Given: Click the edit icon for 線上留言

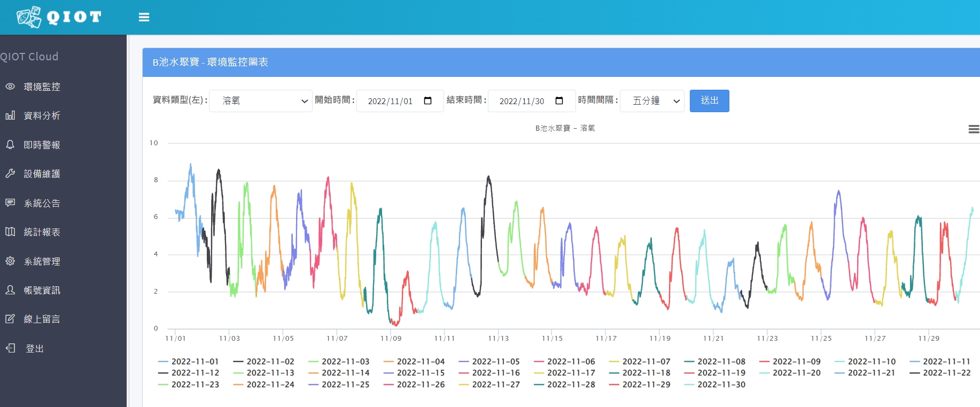Looking at the screenshot, I should (x=10, y=319).
